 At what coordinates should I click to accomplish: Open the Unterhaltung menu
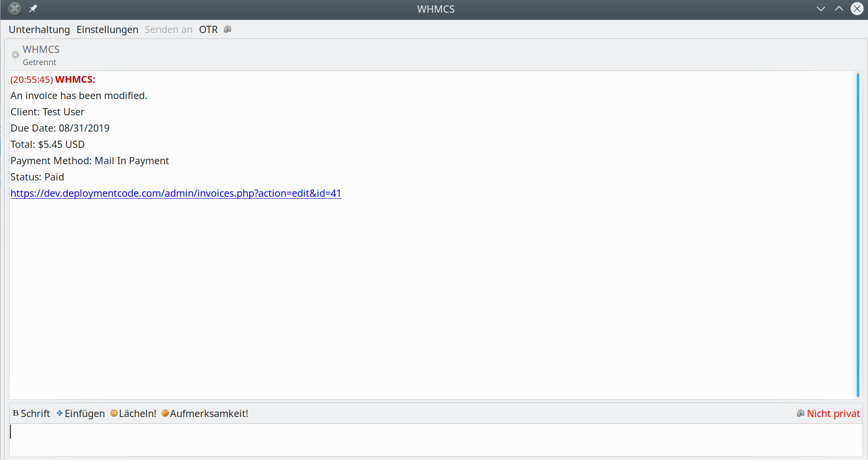tap(39, 29)
